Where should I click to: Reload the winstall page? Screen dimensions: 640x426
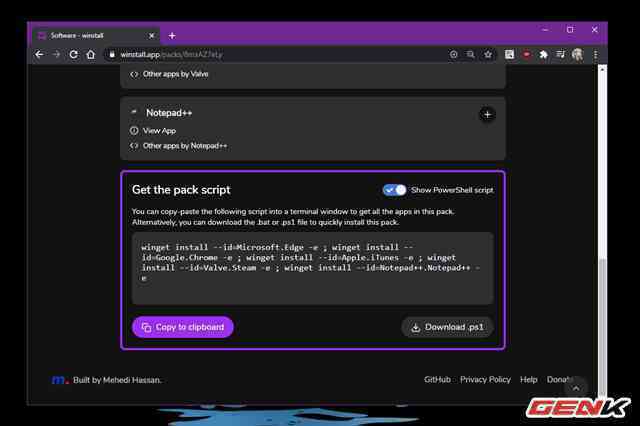[x=73, y=54]
